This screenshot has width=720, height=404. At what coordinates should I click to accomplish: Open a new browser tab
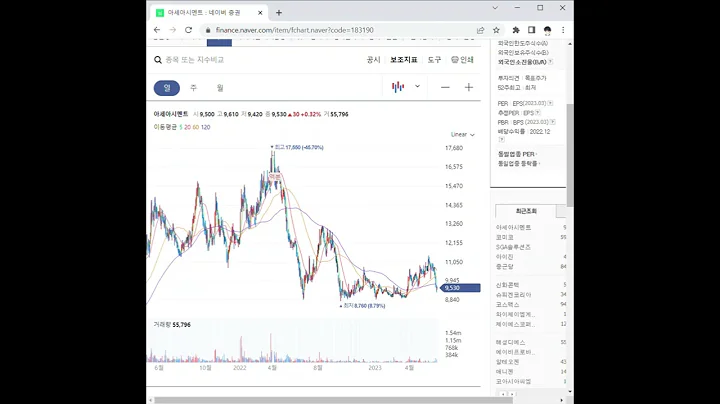[x=279, y=13]
